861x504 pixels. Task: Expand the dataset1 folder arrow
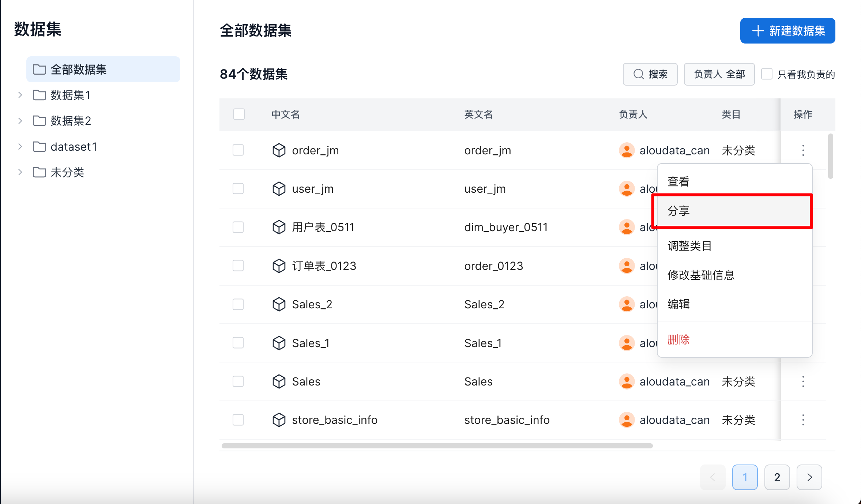point(20,147)
